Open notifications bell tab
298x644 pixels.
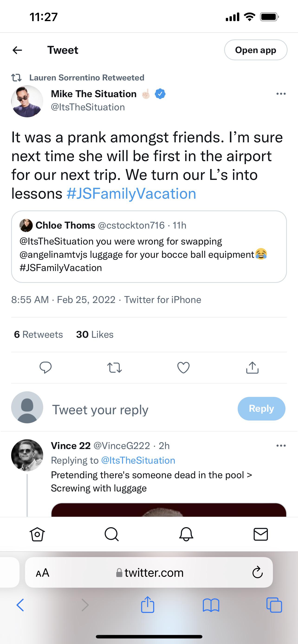[186, 534]
